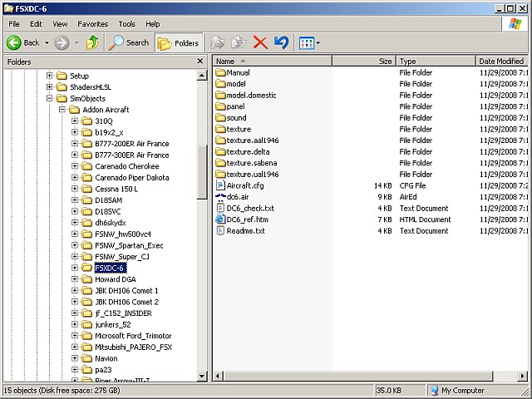This screenshot has width=532, height=399.
Task: Expand the ShadersHLSL folder node
Action: (x=50, y=86)
